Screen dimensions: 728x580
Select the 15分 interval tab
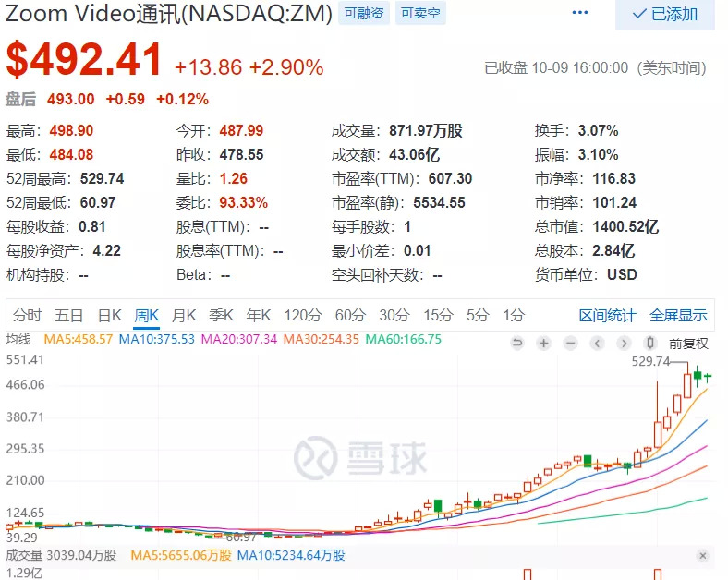(438, 316)
